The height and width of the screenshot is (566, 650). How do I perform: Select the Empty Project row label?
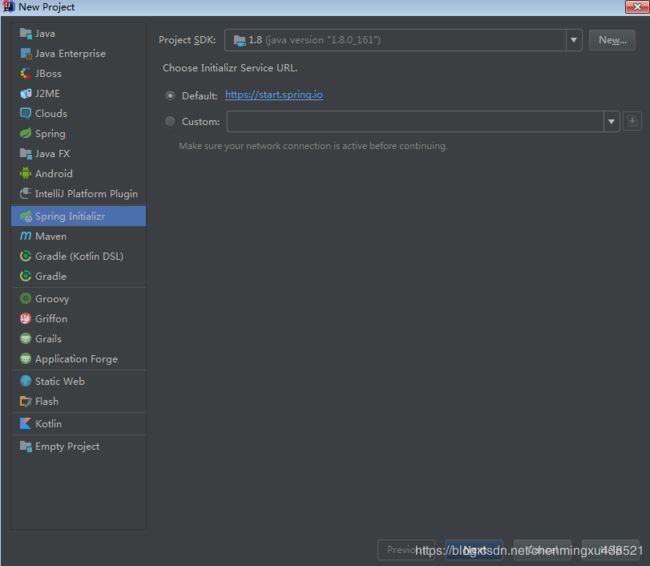click(x=67, y=447)
